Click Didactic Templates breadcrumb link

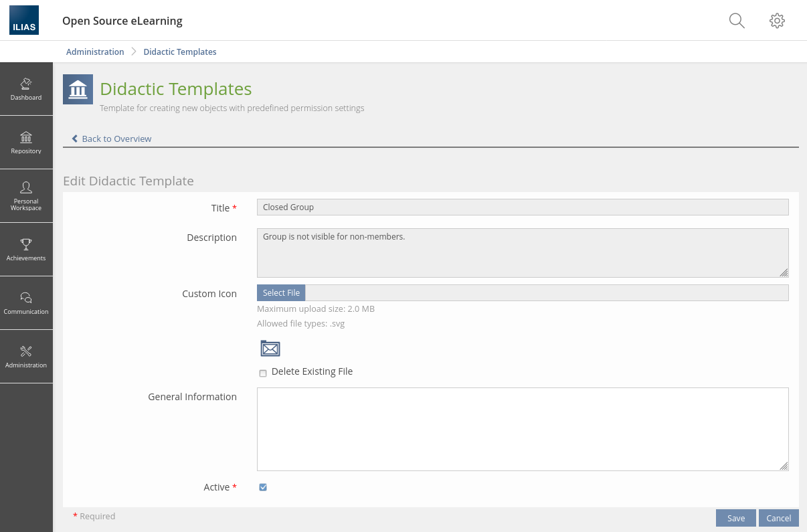[x=179, y=52]
